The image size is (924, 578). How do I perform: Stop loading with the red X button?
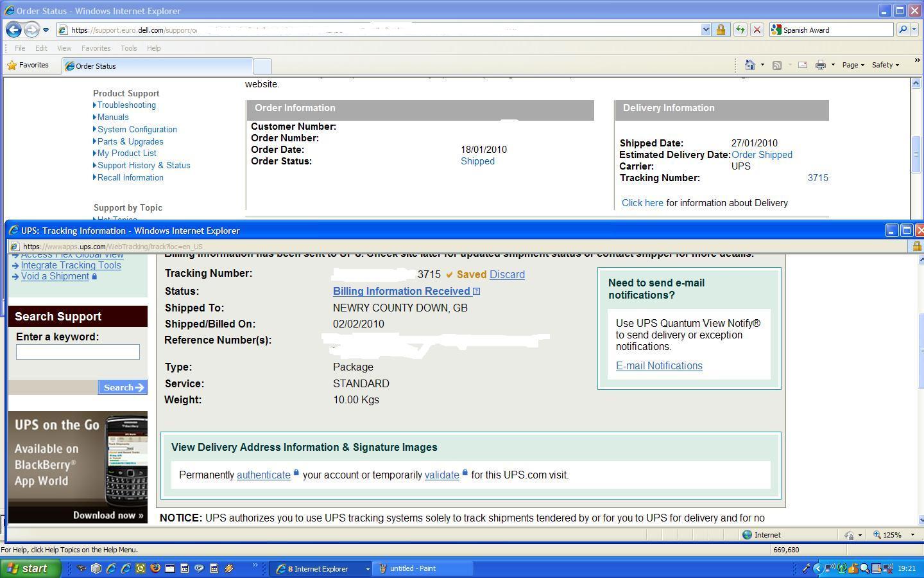click(x=757, y=30)
